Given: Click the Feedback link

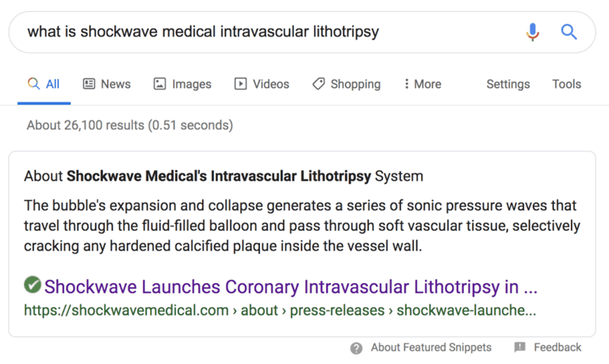Looking at the screenshot, I should [x=557, y=347].
